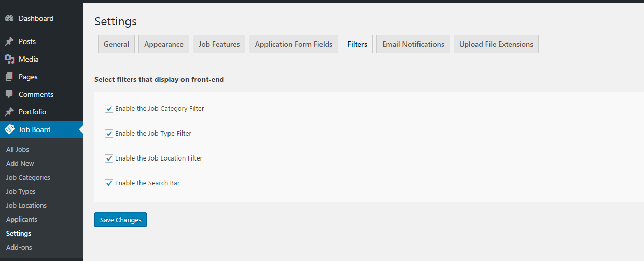Switch to the General tab

point(116,44)
